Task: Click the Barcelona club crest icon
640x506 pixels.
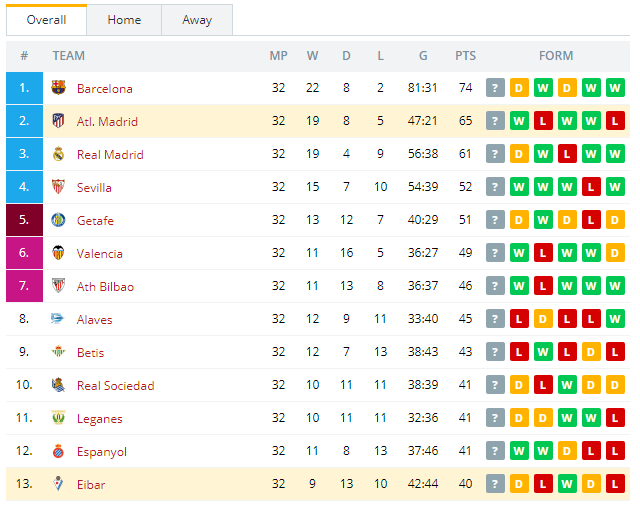Action: 58,88
